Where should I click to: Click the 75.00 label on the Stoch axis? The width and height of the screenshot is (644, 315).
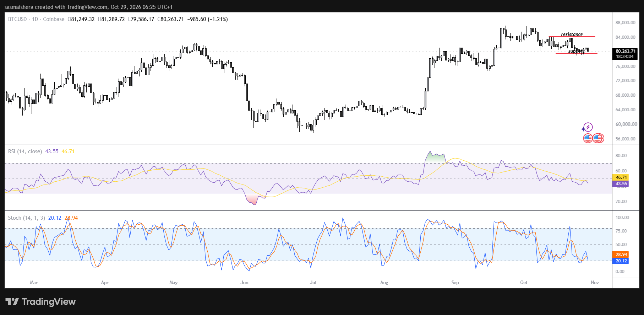621,231
